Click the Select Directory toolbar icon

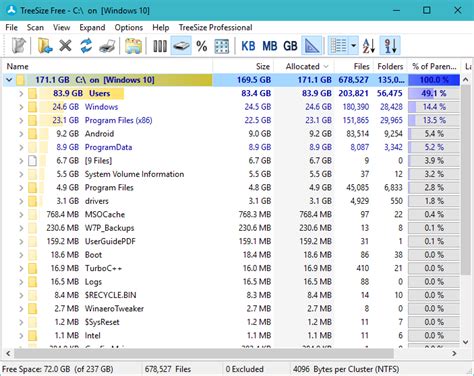pos(19,46)
